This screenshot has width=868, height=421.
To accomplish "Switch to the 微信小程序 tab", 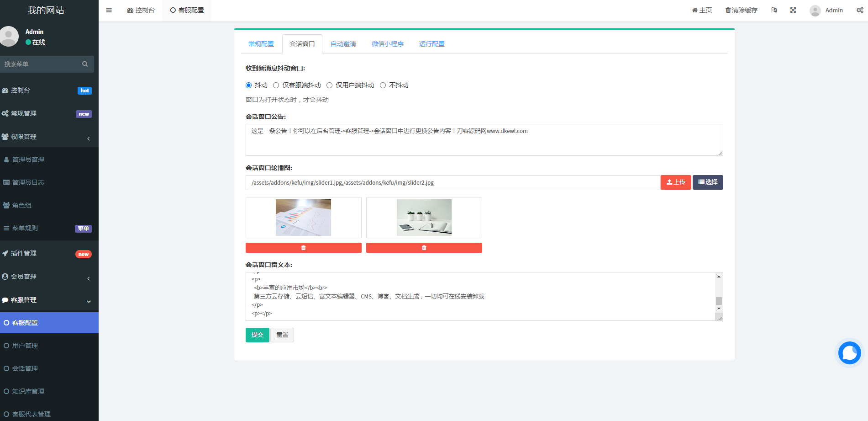I will pos(387,44).
